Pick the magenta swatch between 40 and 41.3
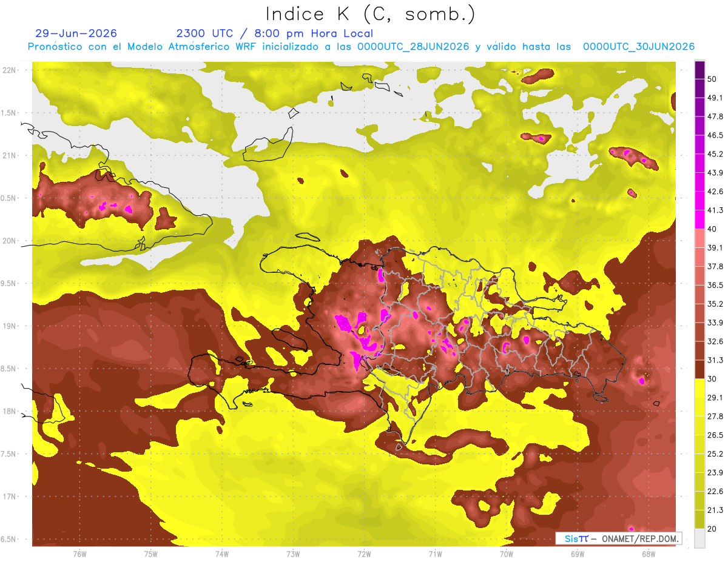The height and width of the screenshot is (562, 728). pyautogui.click(x=699, y=219)
